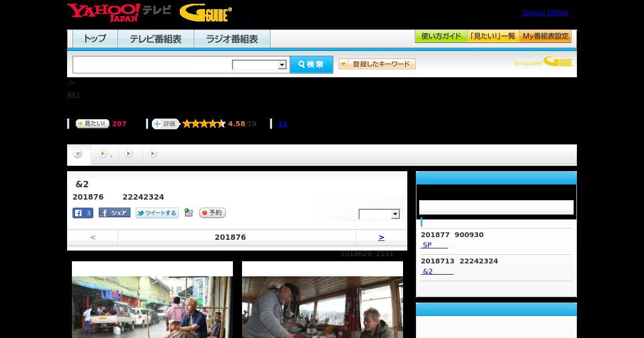
Task: Select the fourth tab with gray arrow
Action: coord(153,154)
